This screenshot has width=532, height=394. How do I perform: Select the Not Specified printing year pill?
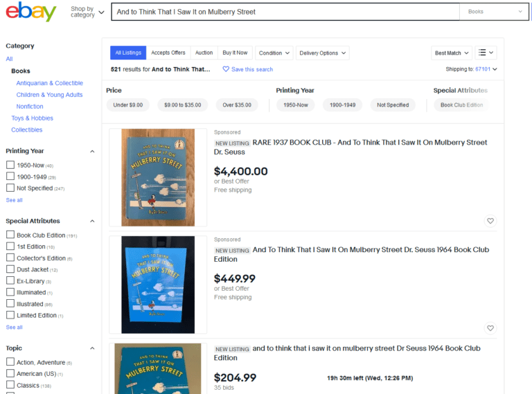(393, 105)
